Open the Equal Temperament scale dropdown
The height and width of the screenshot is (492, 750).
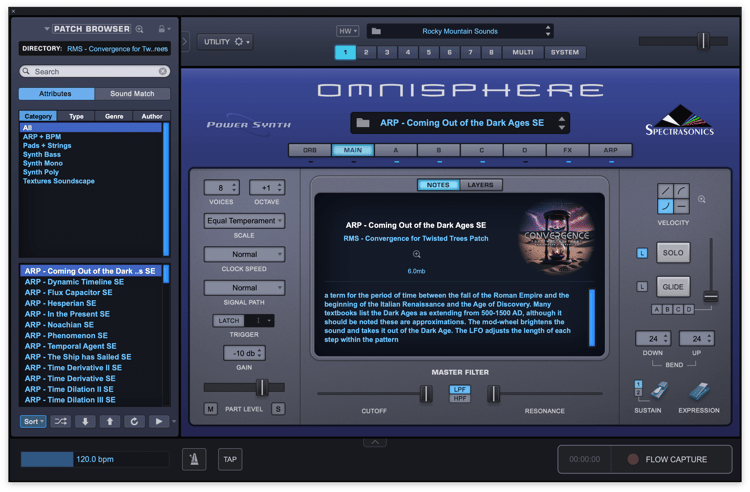pyautogui.click(x=244, y=221)
